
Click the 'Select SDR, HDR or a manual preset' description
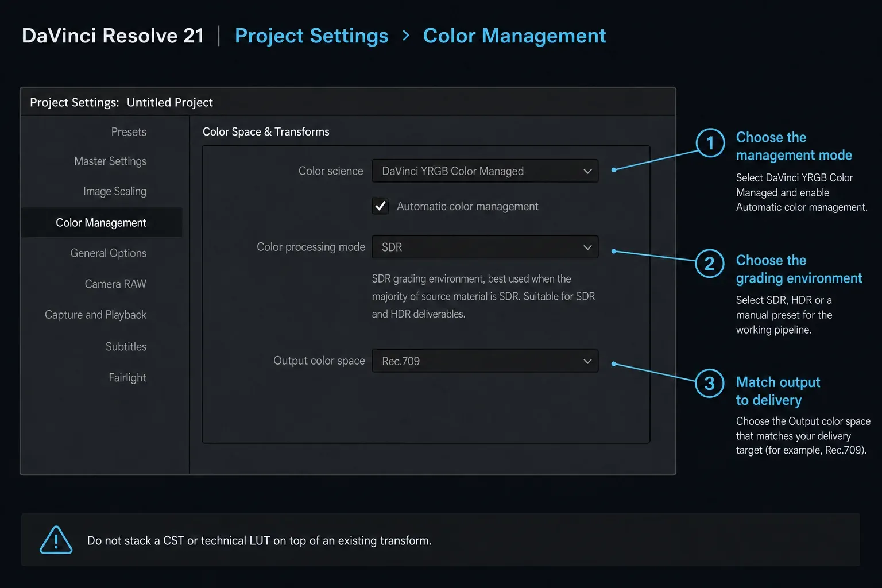(x=784, y=315)
